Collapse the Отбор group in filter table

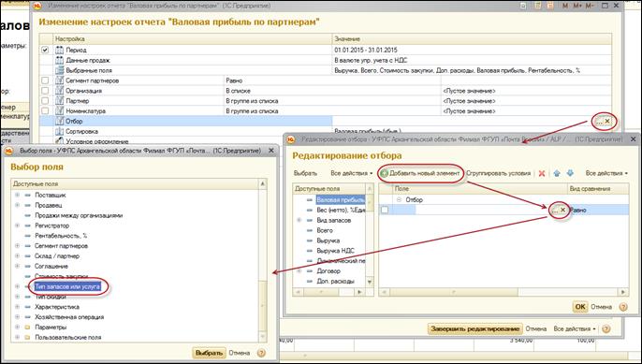coord(400,200)
